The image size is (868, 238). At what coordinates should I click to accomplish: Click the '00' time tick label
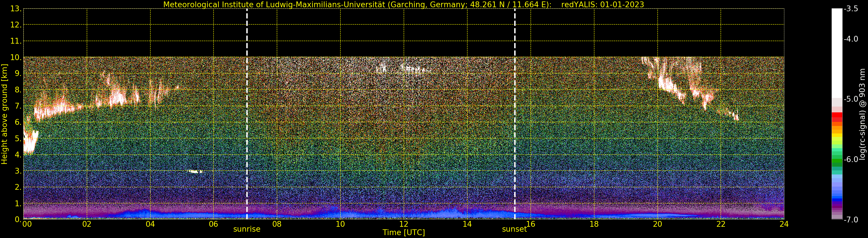pyautogui.click(x=27, y=224)
